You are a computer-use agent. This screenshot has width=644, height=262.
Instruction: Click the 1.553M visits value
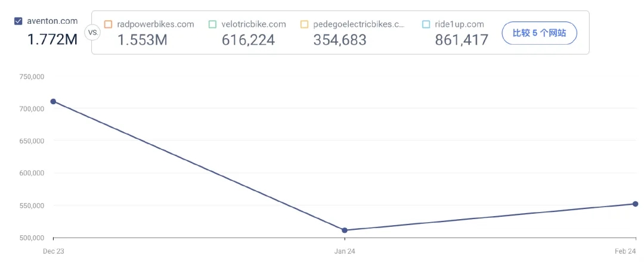point(142,40)
